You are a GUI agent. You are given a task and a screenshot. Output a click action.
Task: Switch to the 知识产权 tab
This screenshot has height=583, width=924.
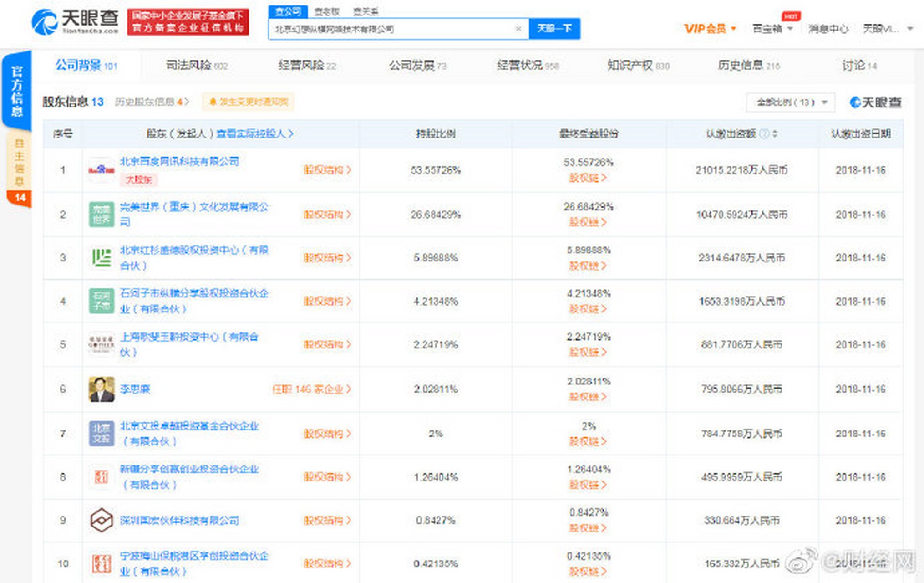coord(638,66)
